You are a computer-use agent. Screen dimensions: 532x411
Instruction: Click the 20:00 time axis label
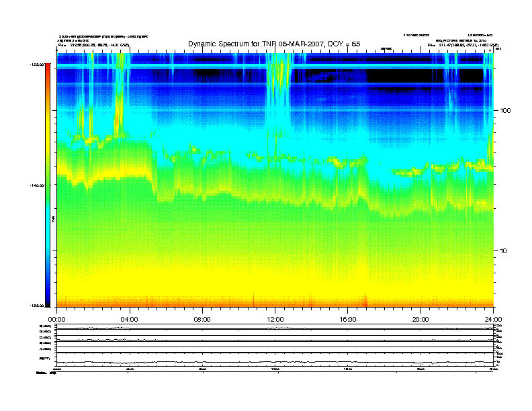pyautogui.click(x=420, y=320)
